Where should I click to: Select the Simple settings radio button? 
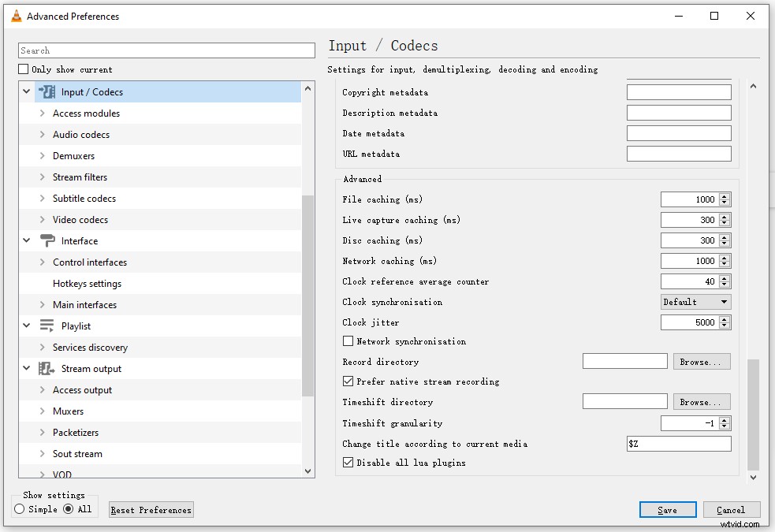coord(20,509)
